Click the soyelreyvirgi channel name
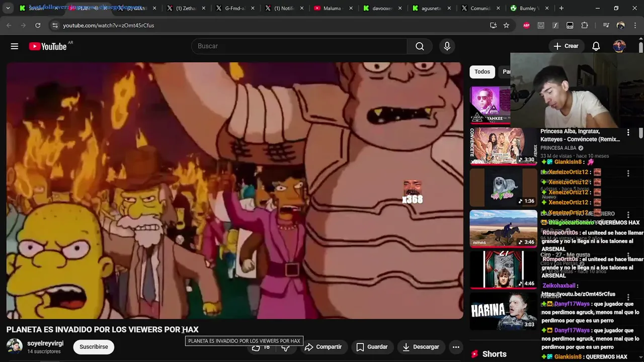The width and height of the screenshot is (644, 362). 45,343
